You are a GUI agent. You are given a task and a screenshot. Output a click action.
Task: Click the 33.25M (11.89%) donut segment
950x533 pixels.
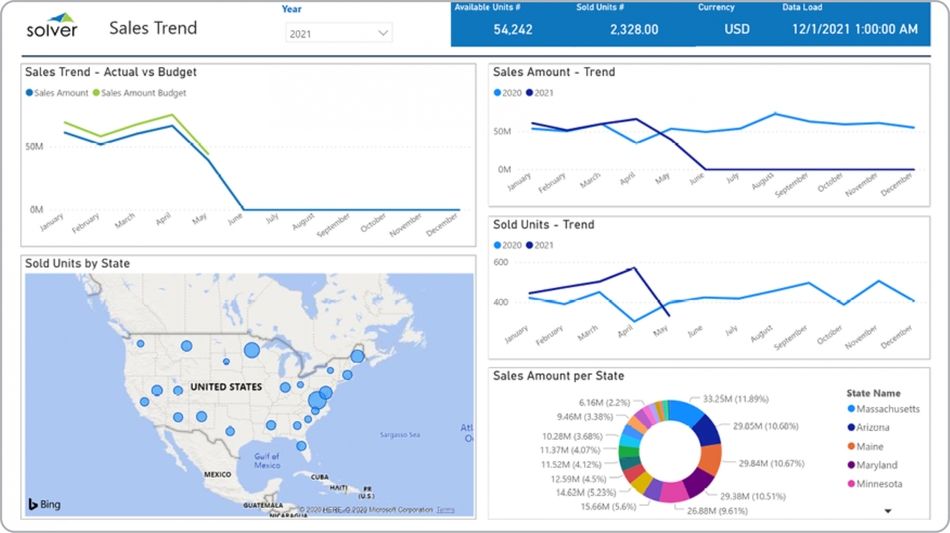(682, 412)
